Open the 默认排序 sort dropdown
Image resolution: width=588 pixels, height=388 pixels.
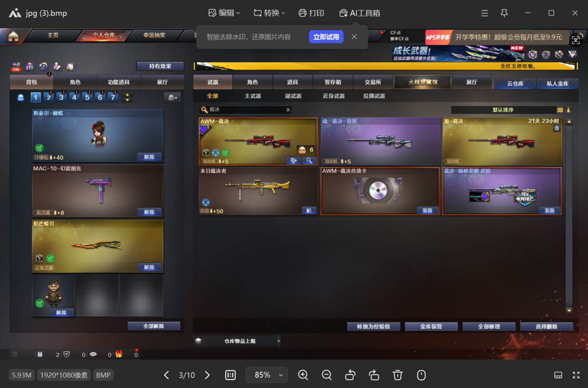click(x=503, y=110)
